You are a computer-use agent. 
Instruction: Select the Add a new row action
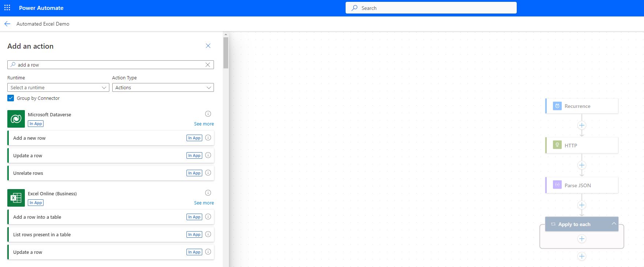pos(110,138)
